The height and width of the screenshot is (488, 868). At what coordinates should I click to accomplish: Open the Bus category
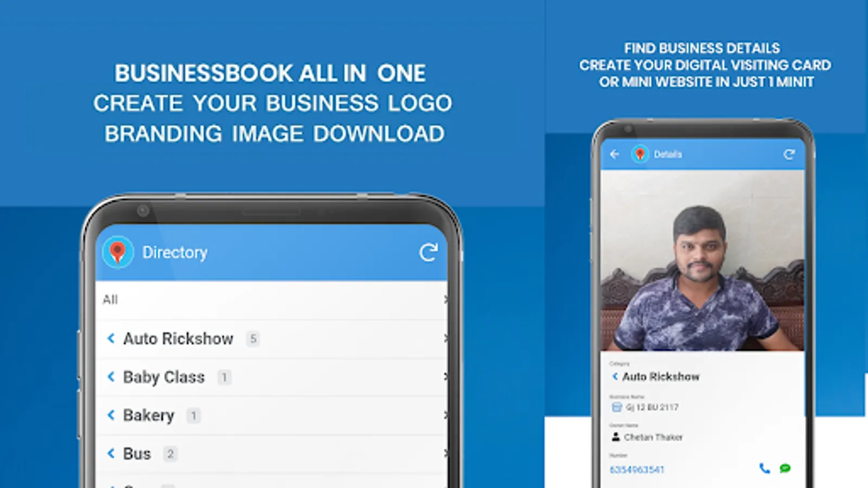[271, 454]
